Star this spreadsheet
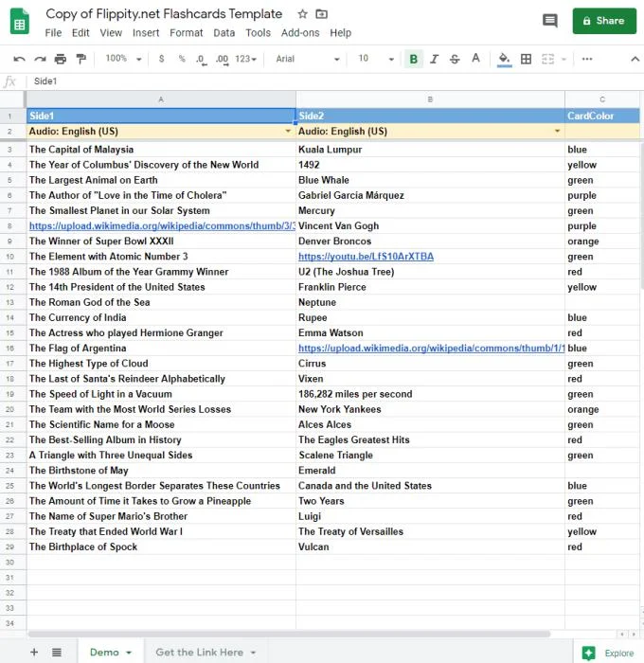 pos(302,14)
